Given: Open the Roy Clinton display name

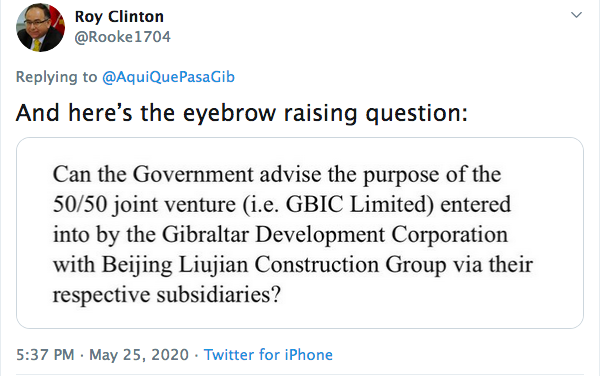Looking at the screenshot, I should [x=119, y=17].
